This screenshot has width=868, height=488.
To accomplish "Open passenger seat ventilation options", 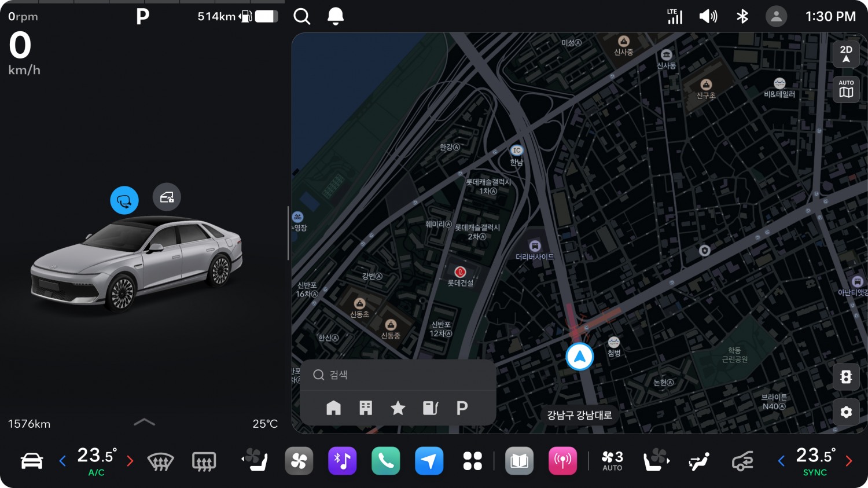I will pyautogui.click(x=657, y=460).
